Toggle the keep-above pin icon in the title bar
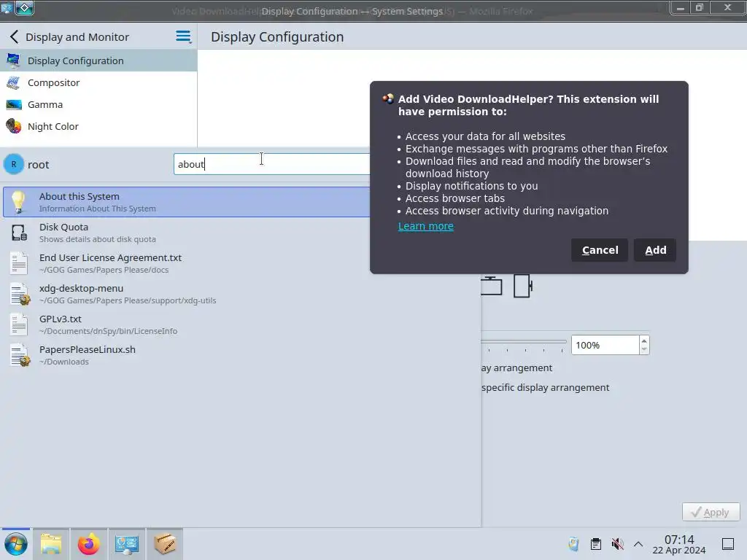The height and width of the screenshot is (560, 747). (x=24, y=7)
